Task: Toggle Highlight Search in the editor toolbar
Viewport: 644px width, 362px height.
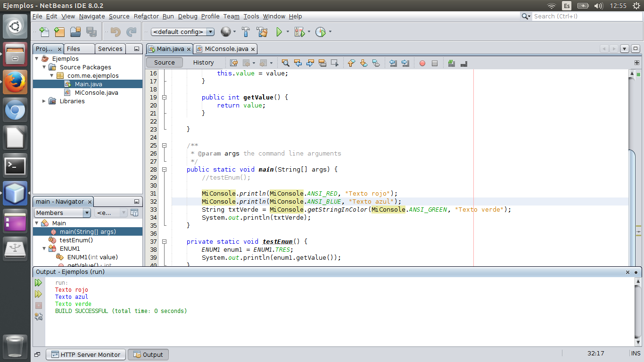Action: click(322, 63)
